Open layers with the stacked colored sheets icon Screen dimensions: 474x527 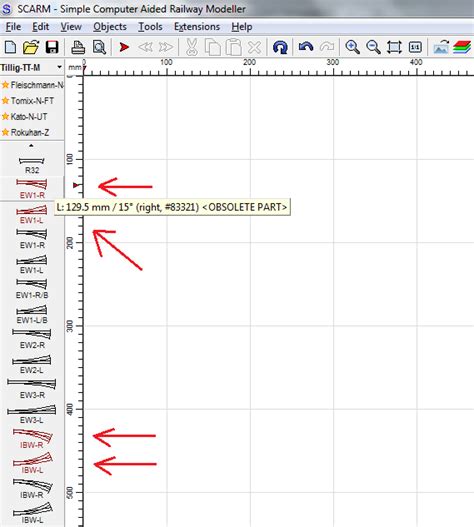point(462,47)
